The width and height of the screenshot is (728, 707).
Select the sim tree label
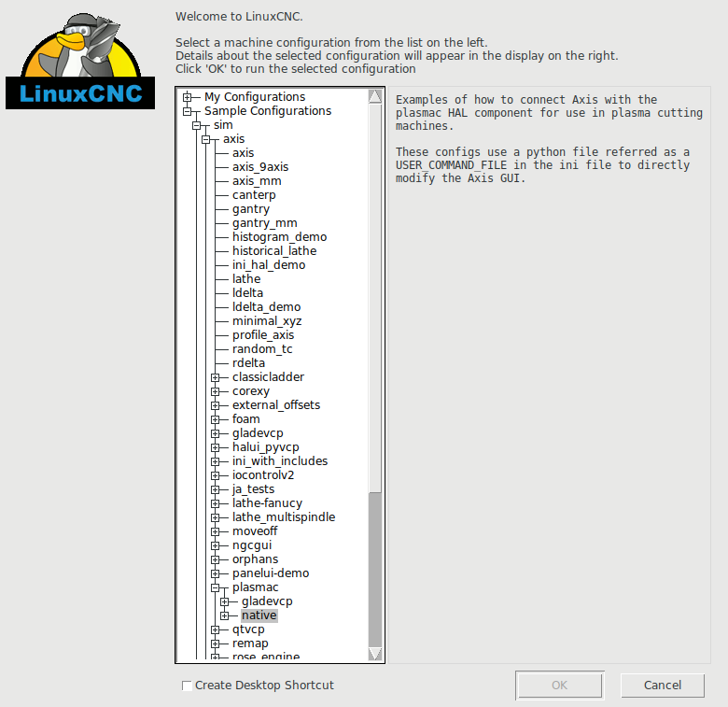point(223,125)
